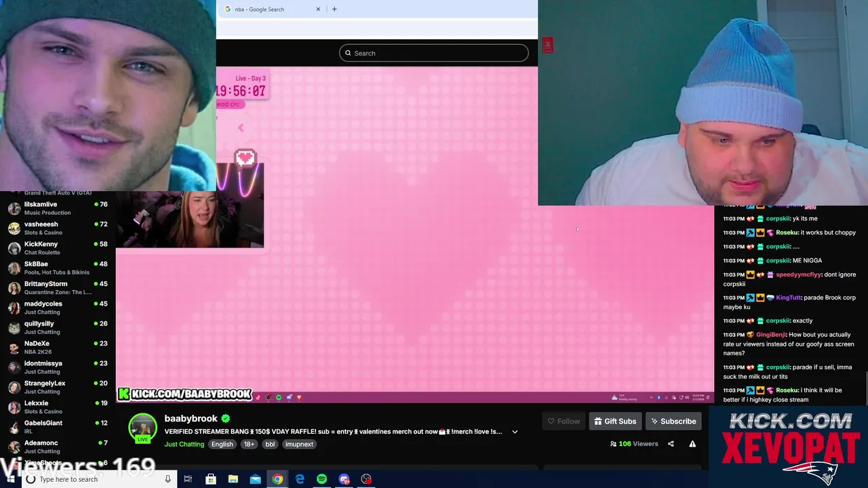
Task: Click baabybrook's live profile avatar
Action: pos(142,428)
